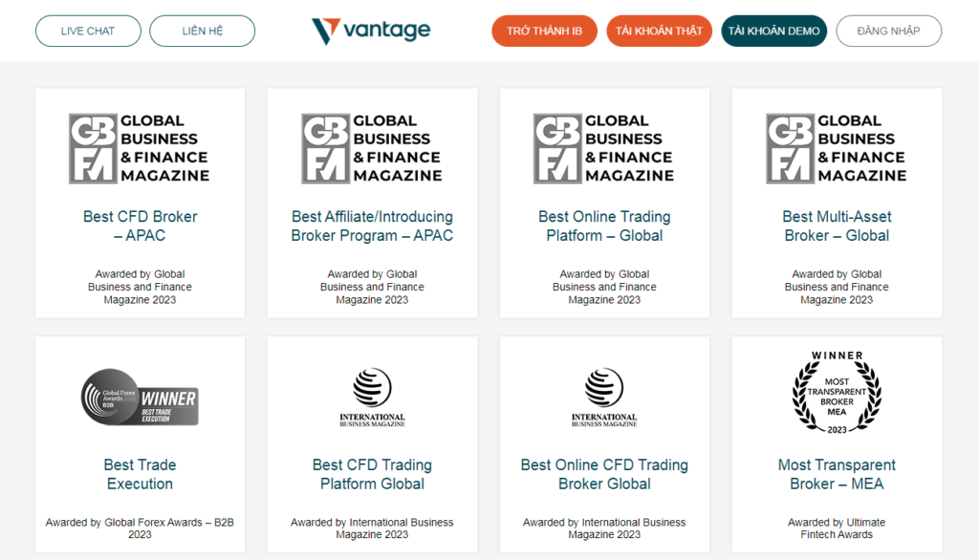Viewport: 979px width, 560px height.
Task: Click the laurel wreath Winner 2023 badge
Action: point(837,393)
